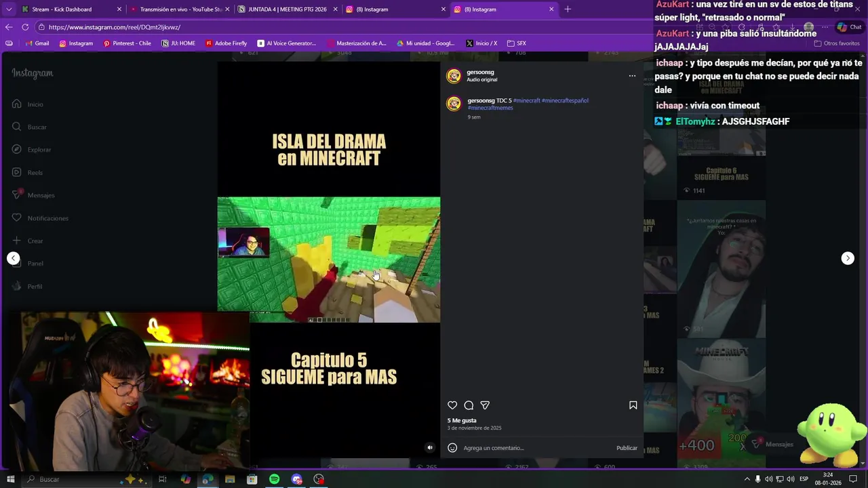
Task: Share the reel with paper-plane icon
Action: (x=485, y=405)
